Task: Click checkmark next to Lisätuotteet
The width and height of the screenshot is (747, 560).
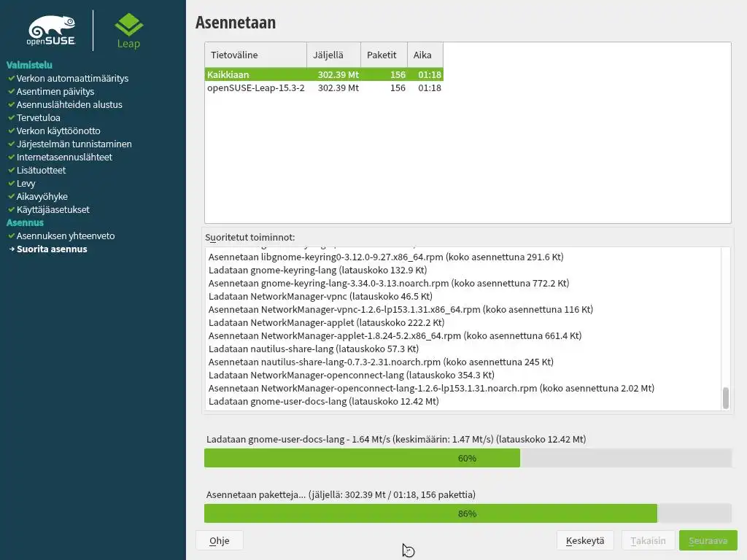Action: [11, 170]
